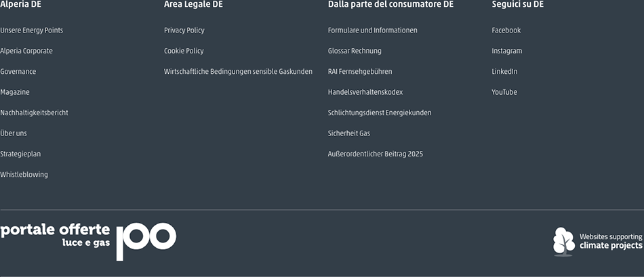Open the Whistleblowing page

tap(24, 175)
